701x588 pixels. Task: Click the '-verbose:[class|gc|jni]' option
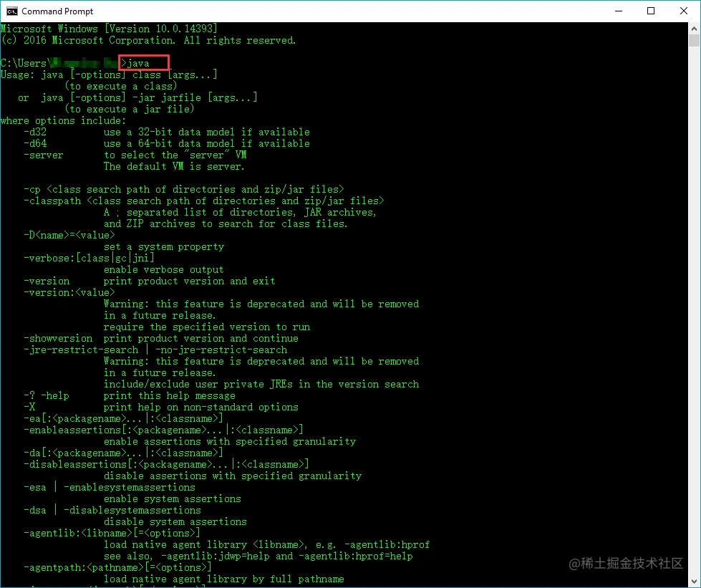[89, 258]
